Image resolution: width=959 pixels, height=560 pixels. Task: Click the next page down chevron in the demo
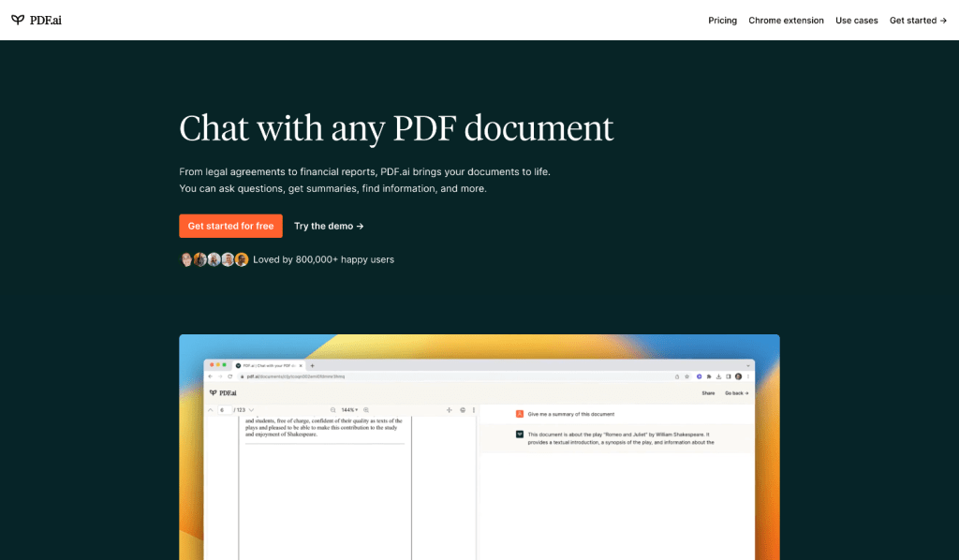tap(251, 410)
